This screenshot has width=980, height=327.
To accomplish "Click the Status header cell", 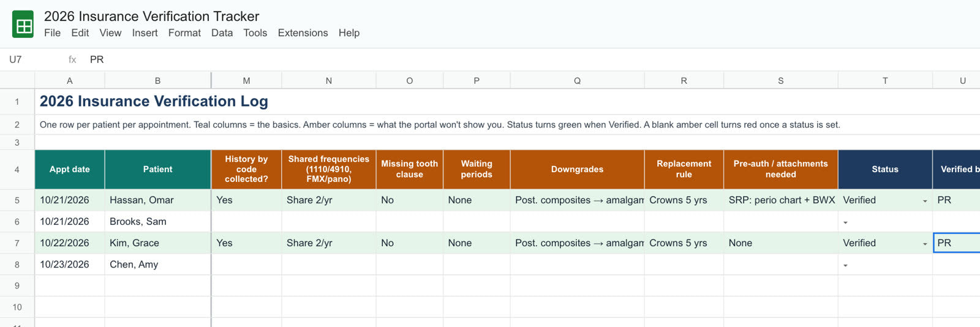I will point(885,170).
